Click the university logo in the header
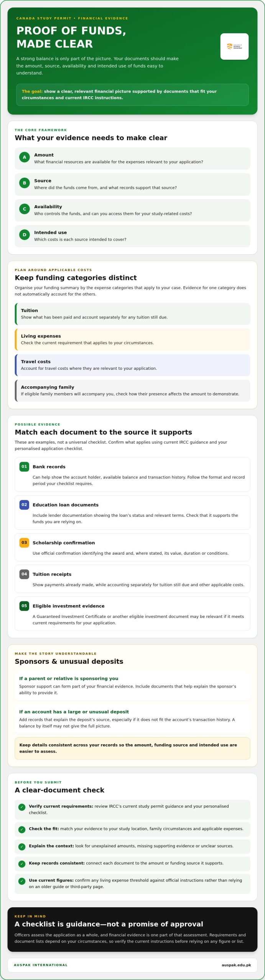 (x=234, y=46)
